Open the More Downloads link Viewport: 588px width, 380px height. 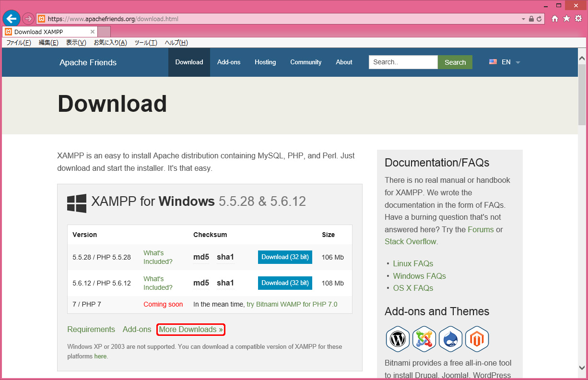[x=191, y=330]
